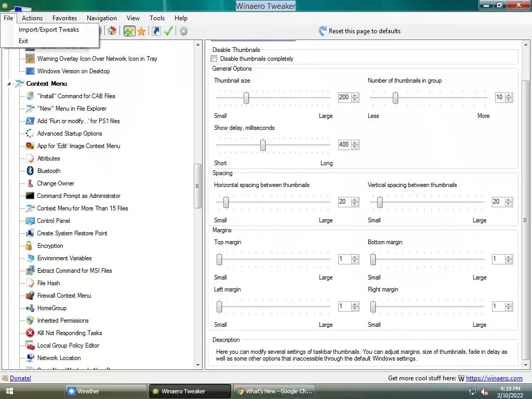Select Context Menu for More Than 15 Files
Screen dimensions: 532x399
(x=83, y=208)
